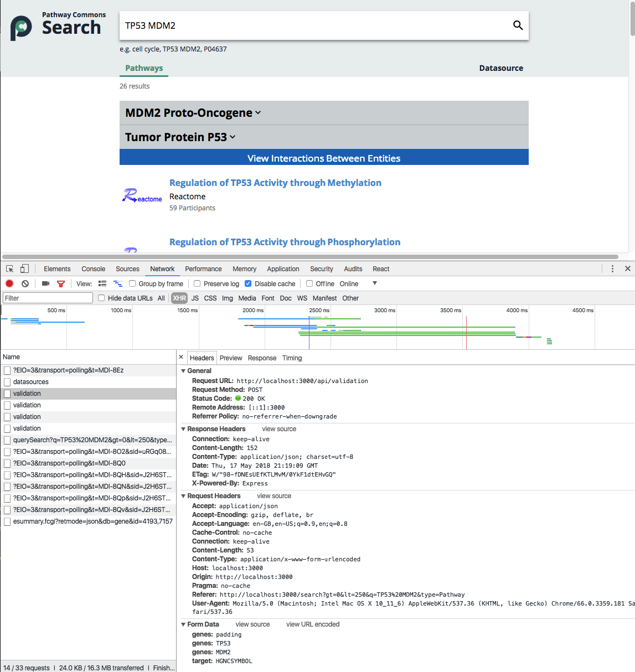The width and height of the screenshot is (635, 672).
Task: Toggle capture screenshots camera icon
Action: (x=45, y=283)
